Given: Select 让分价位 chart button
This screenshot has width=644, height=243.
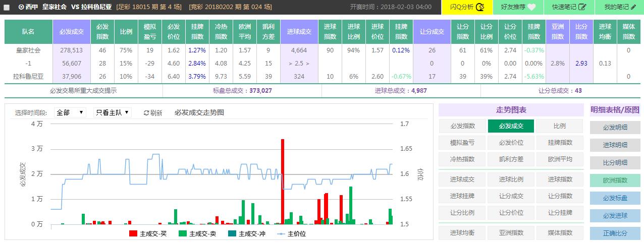Looking at the screenshot, I should pos(511,212).
